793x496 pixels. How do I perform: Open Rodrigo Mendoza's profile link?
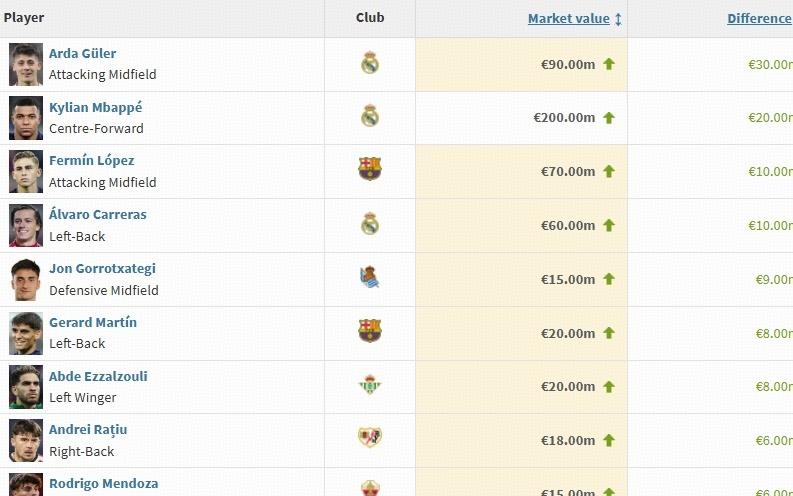pos(103,484)
